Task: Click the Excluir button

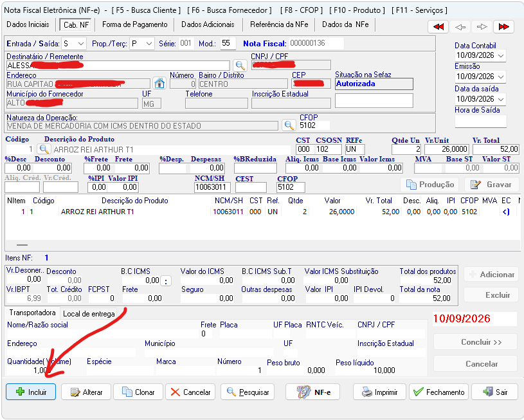Action: [491, 295]
